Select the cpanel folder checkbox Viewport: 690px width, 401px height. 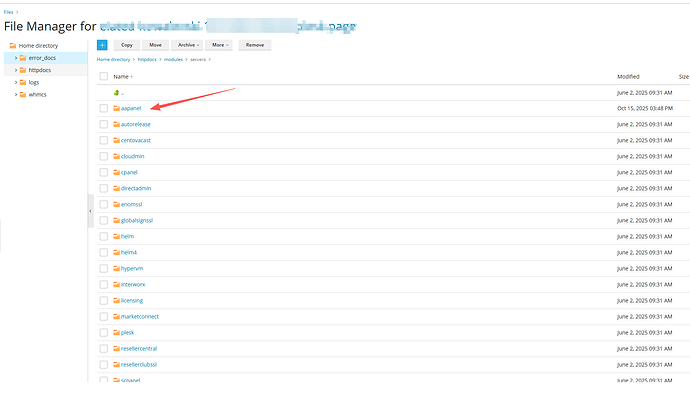point(103,172)
